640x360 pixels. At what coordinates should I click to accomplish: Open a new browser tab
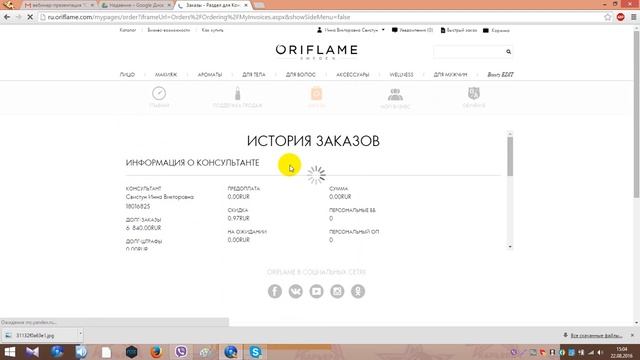click(259, 5)
